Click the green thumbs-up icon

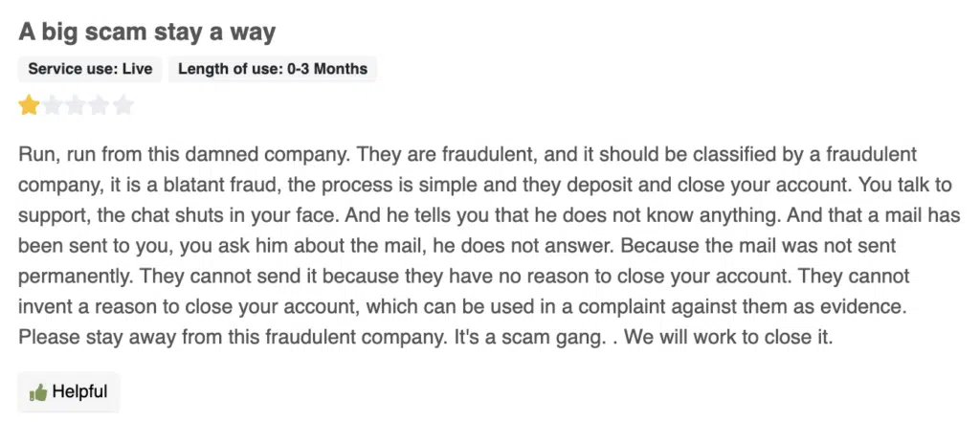[x=38, y=392]
